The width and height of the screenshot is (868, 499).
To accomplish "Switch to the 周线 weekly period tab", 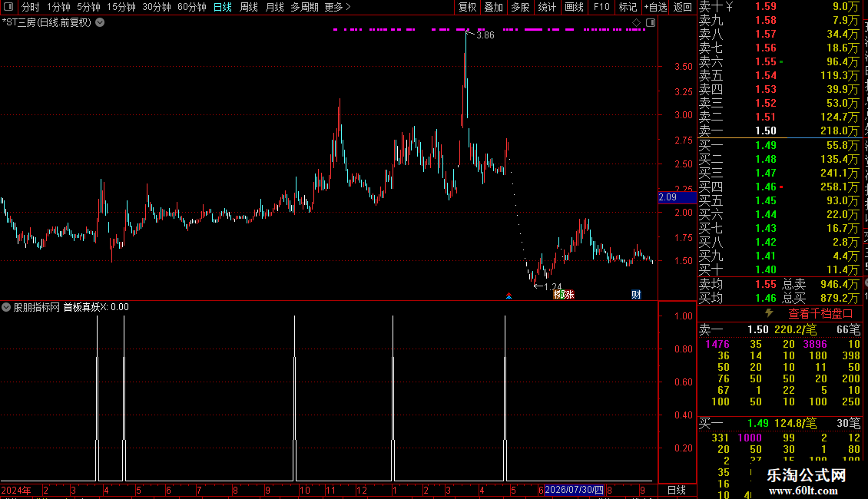I will click(249, 7).
